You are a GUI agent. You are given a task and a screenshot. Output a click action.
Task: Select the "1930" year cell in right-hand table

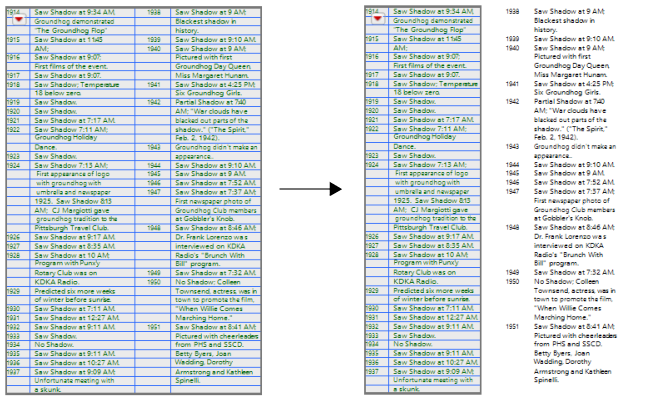(x=372, y=308)
